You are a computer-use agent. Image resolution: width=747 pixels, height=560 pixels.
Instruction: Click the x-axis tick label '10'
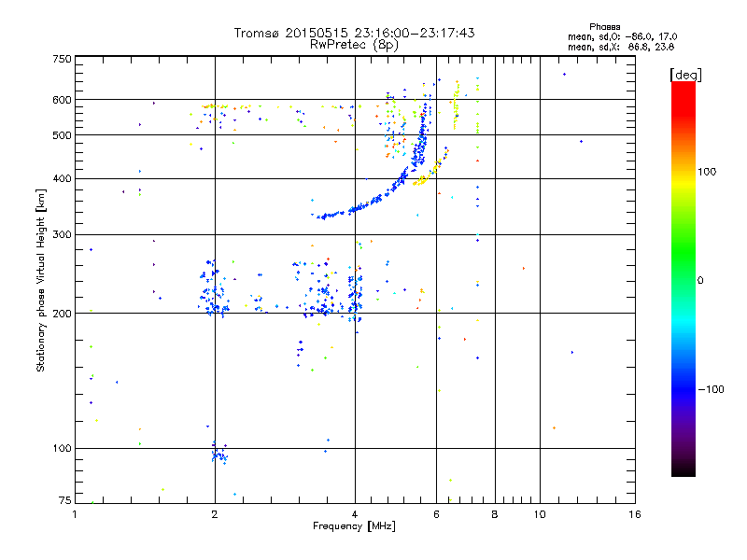click(540, 514)
